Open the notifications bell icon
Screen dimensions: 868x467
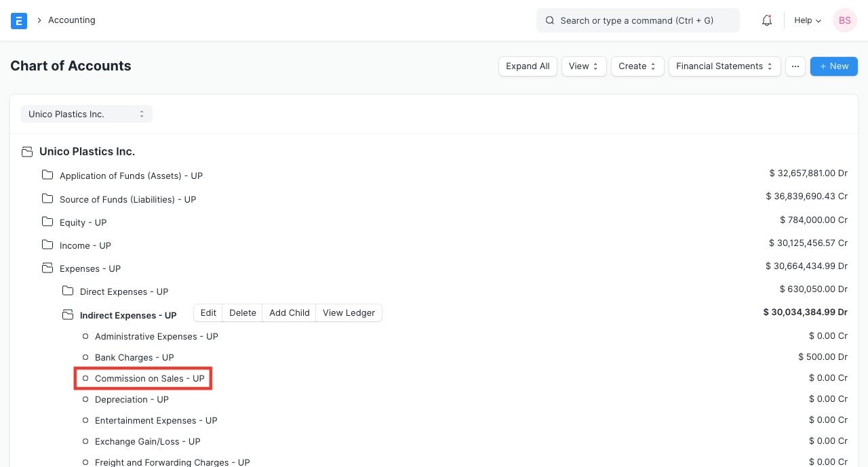(x=767, y=20)
